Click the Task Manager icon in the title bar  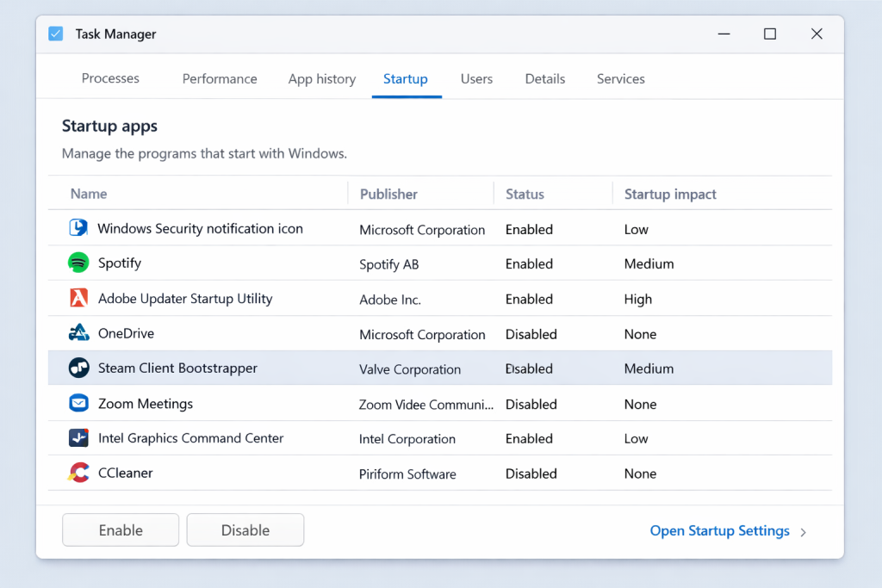coord(55,34)
